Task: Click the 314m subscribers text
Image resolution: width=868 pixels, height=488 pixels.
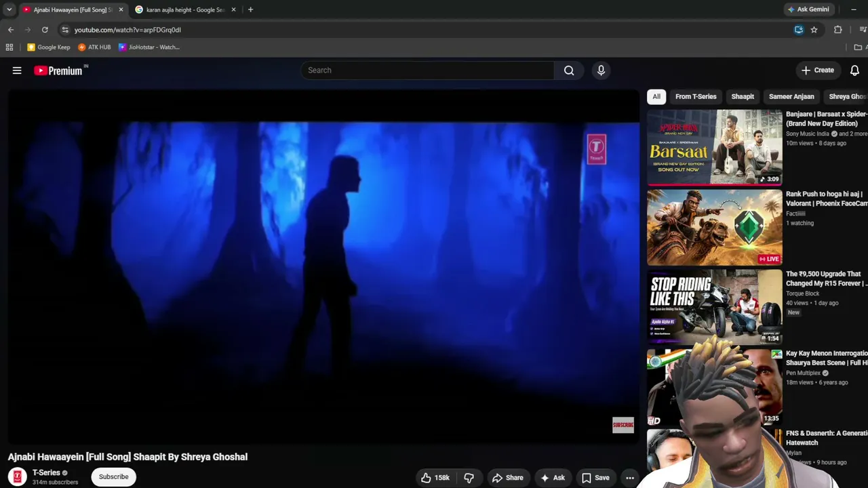Action: click(x=55, y=483)
